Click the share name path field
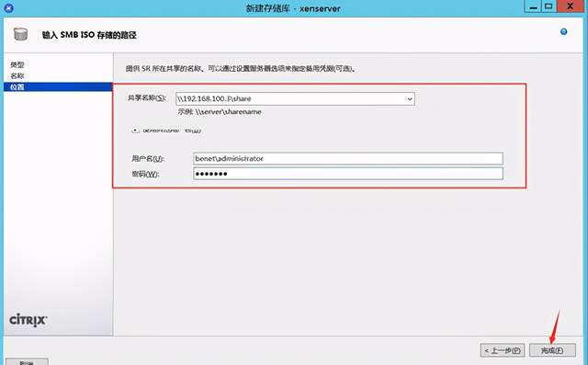 point(295,99)
